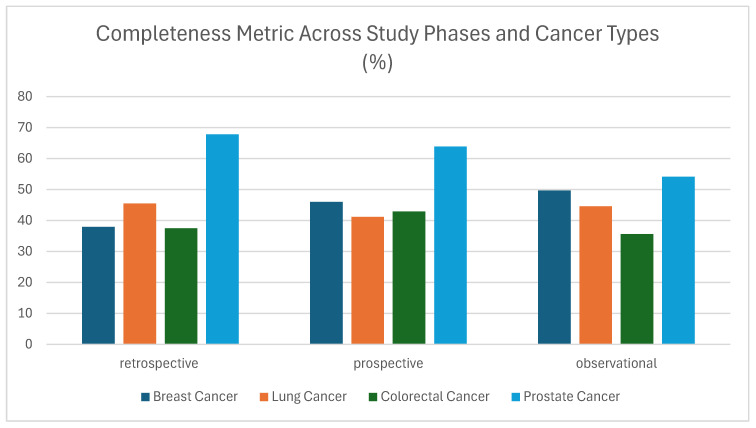Viewport: 756px width, 428px height.
Task: Click the retrospective Lung Cancer bar
Action: click(x=140, y=274)
